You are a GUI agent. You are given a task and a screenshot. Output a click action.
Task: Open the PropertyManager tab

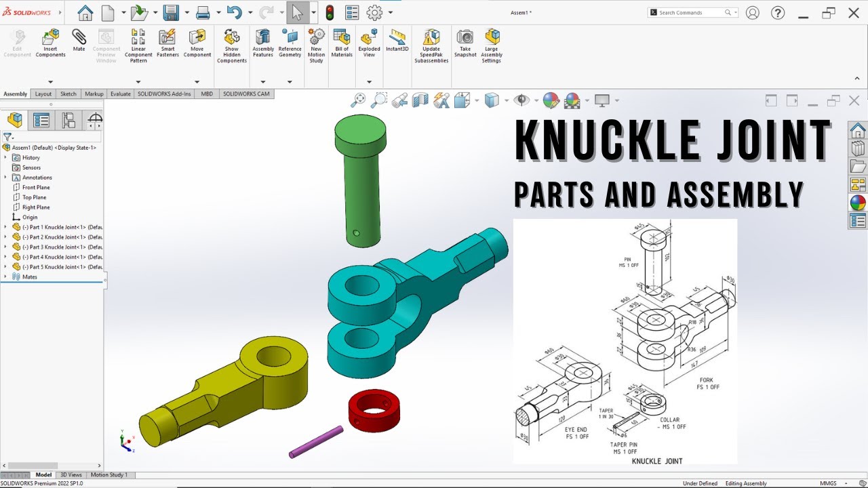(41, 121)
